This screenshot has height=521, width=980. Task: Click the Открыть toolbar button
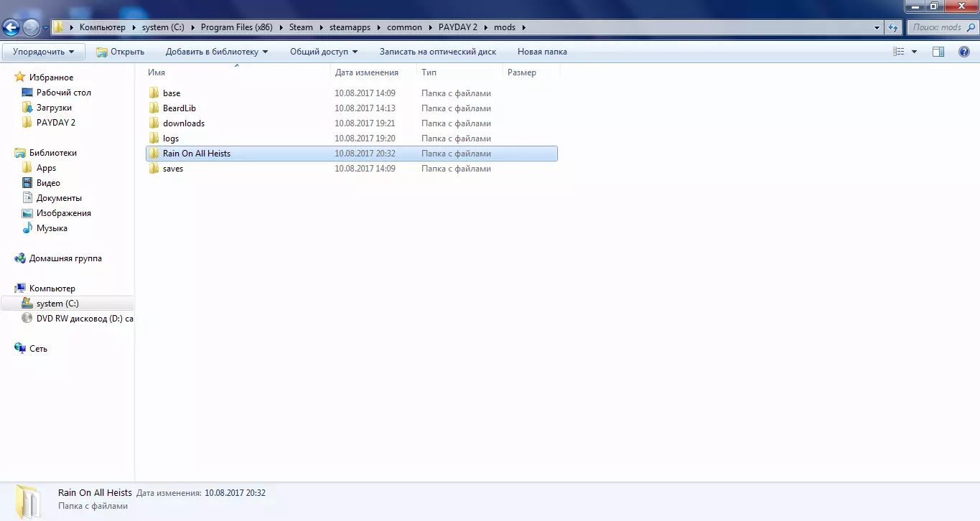click(x=120, y=52)
